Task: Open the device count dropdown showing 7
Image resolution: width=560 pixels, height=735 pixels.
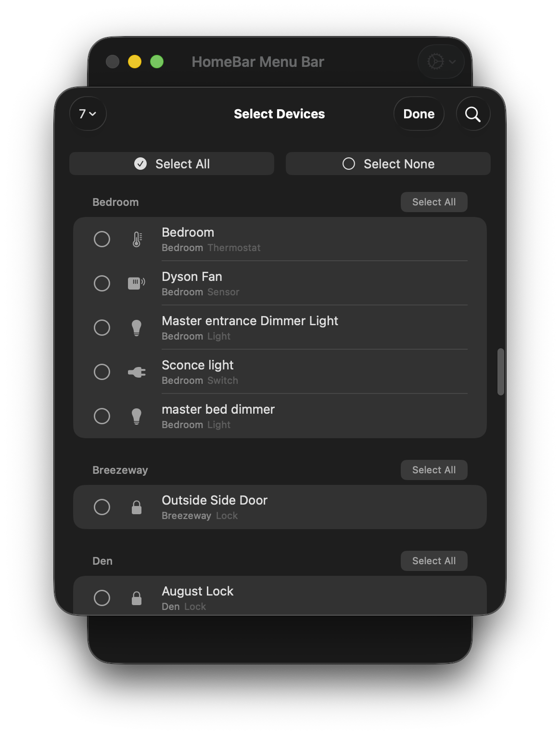Action: point(88,114)
